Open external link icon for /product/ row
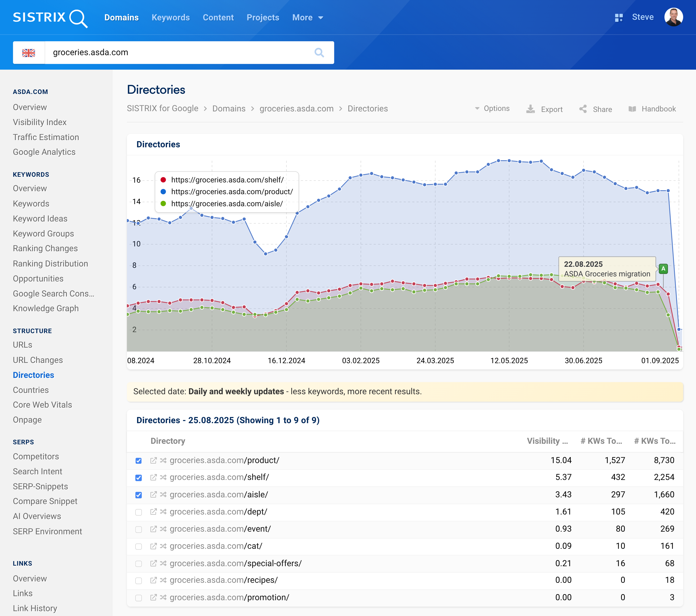The width and height of the screenshot is (696, 616). (x=154, y=460)
